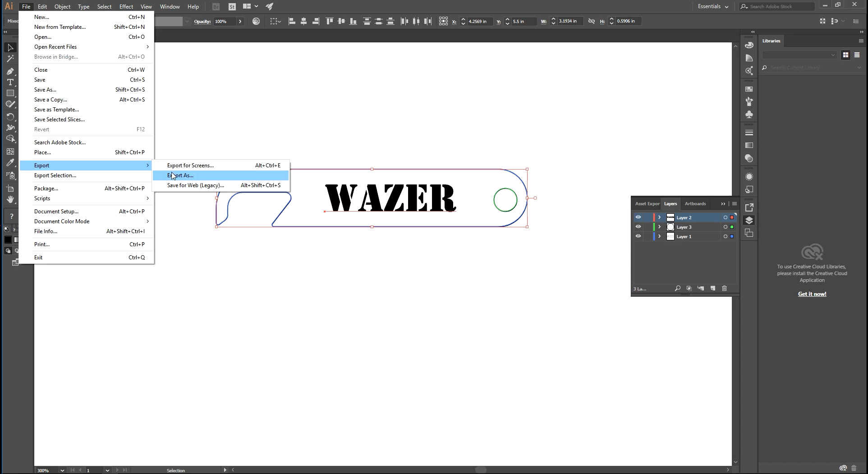This screenshot has width=868, height=474.
Task: Click Vertical Align Bottom icon
Action: coord(353,21)
